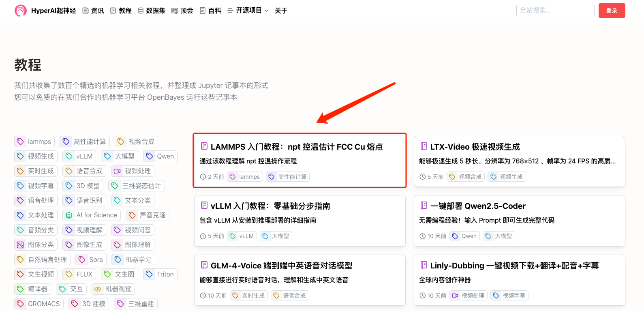Click the image icon beside 图像分类 tag
Screen dimensions: 644x311
click(20, 245)
